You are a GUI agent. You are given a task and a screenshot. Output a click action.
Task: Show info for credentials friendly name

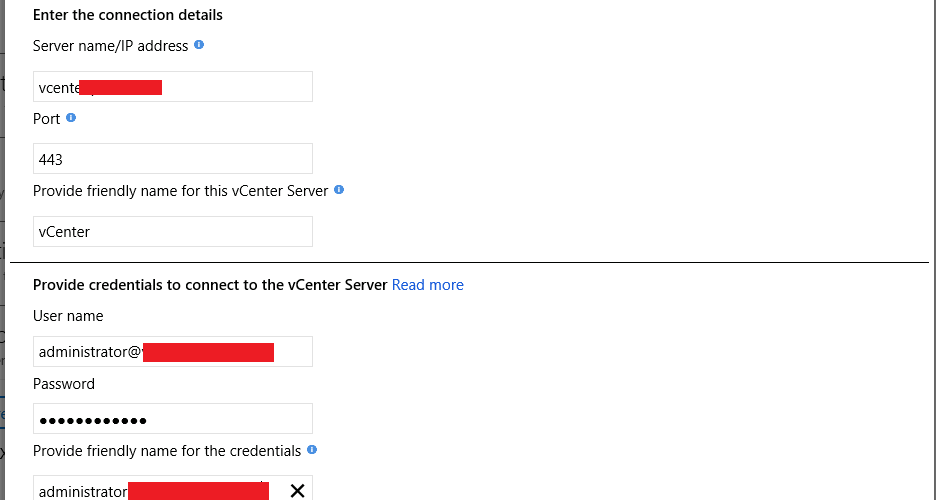coord(312,450)
